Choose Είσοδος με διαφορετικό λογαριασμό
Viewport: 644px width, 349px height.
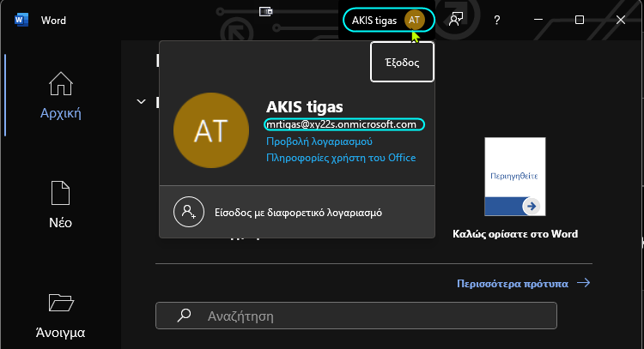297,212
